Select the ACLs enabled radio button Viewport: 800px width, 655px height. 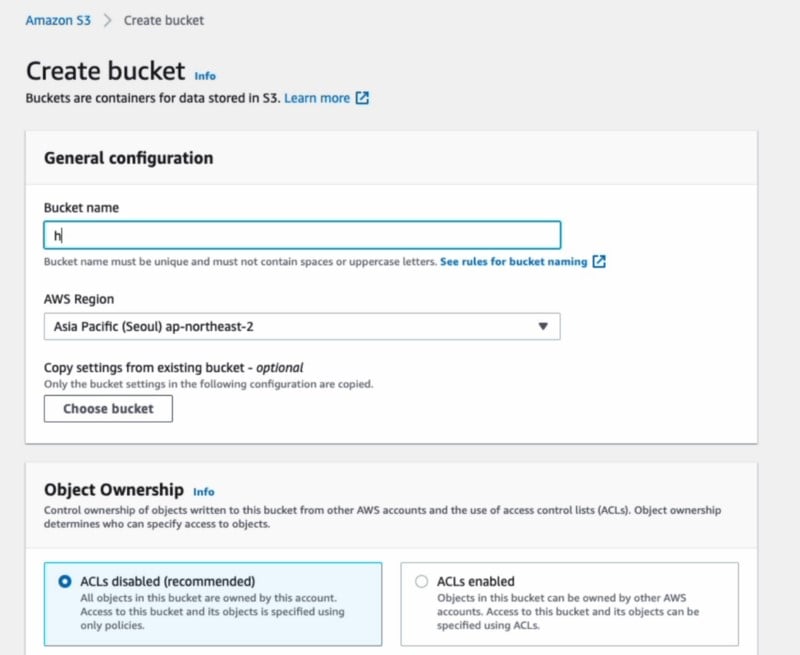[421, 582]
